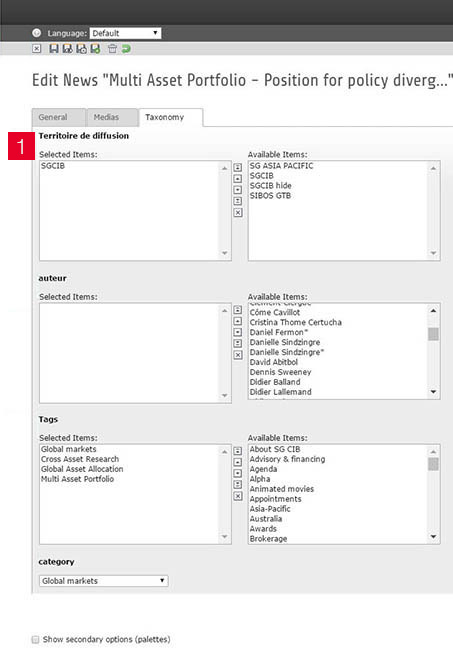This screenshot has width=453, height=649.
Task: Open the category dropdown
Action: point(104,581)
